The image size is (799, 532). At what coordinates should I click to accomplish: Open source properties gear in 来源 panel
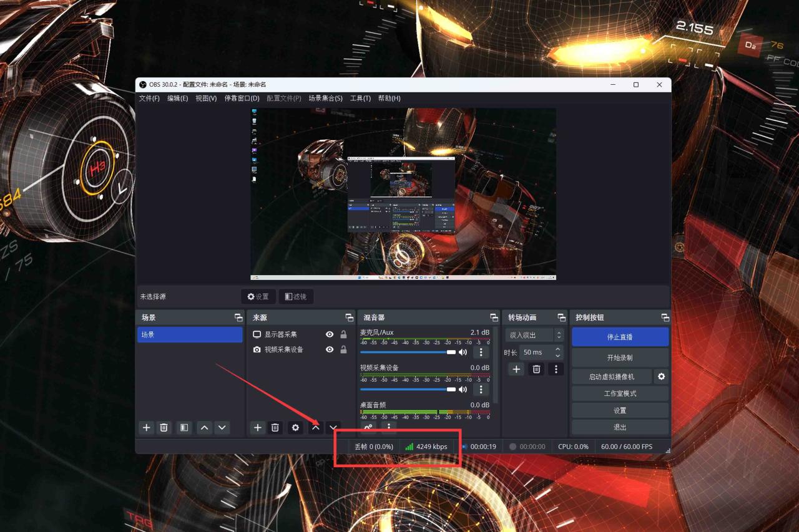295,428
